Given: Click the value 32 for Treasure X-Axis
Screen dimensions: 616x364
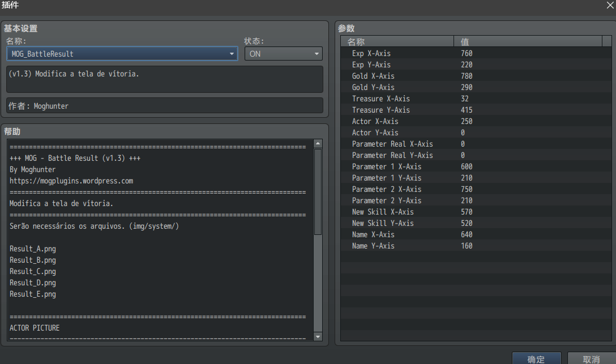Looking at the screenshot, I should click(465, 99).
